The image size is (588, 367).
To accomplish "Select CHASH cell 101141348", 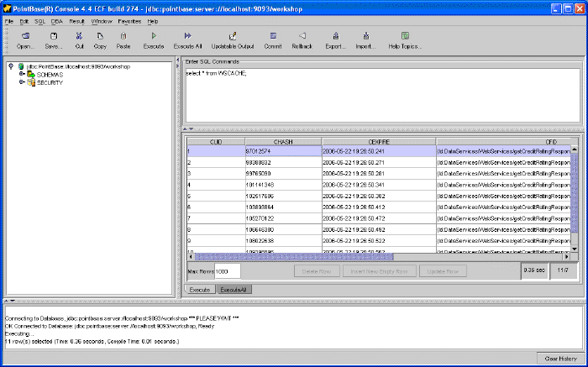I will 283,185.
